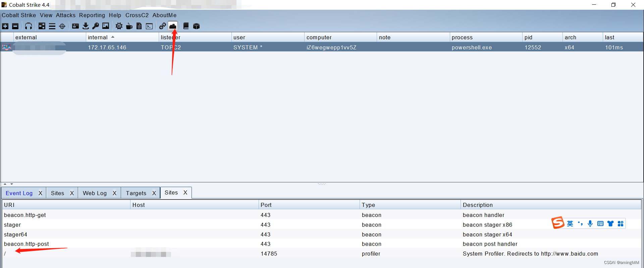
Task: Open the Sogou toolbox grid icon
Action: (621, 224)
